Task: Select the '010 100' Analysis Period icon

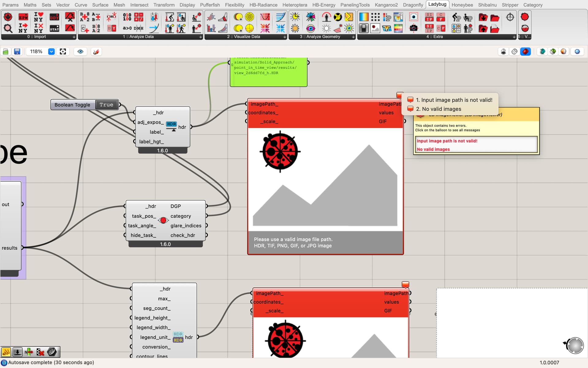Action: [127, 17]
